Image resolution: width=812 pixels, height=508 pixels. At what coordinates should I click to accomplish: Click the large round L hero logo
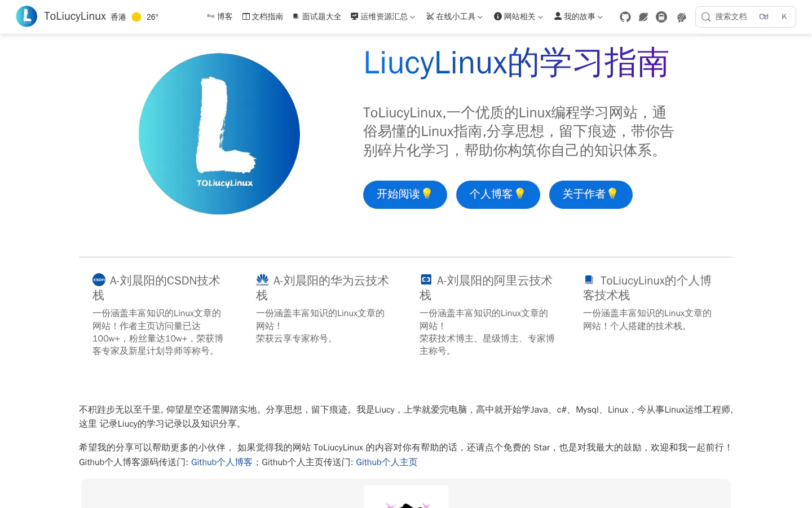tap(219, 134)
